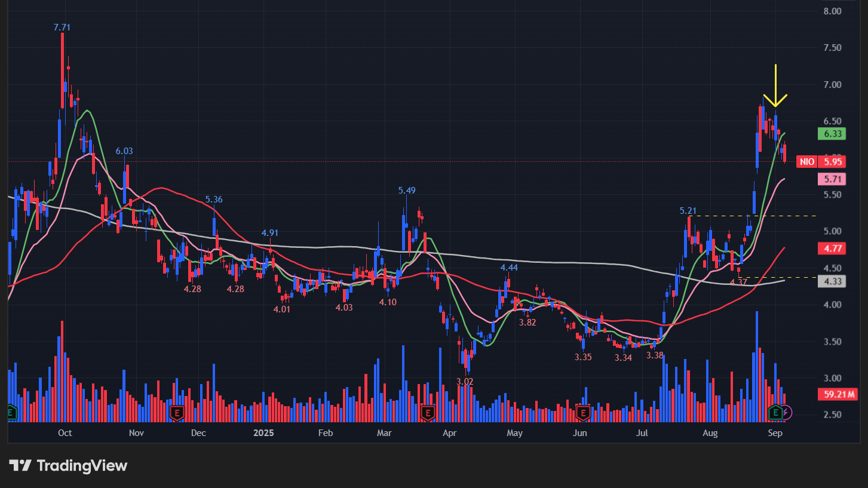
Task: Click the 5.50 price axis tick
Action: click(x=832, y=195)
